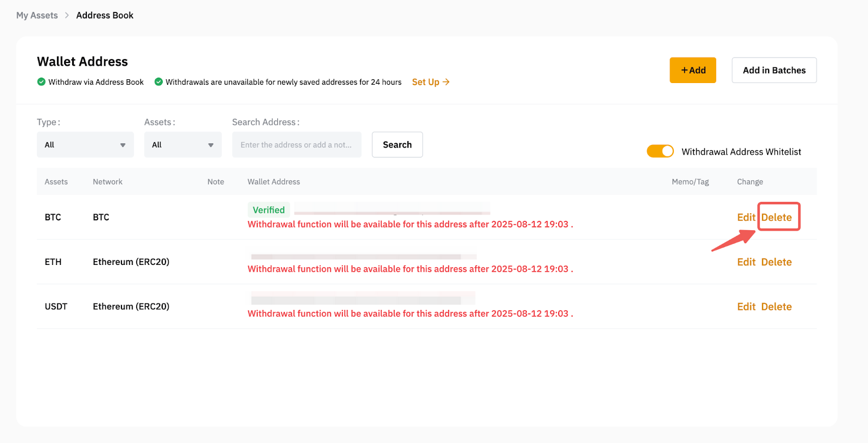Go to My Assets breadcrumb

coord(37,15)
